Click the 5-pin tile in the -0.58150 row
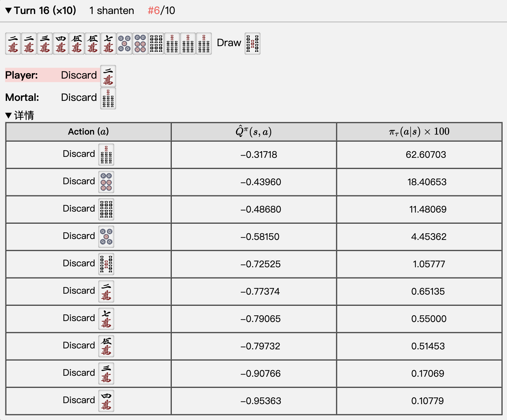Image resolution: width=507 pixels, height=420 pixels. (106, 237)
